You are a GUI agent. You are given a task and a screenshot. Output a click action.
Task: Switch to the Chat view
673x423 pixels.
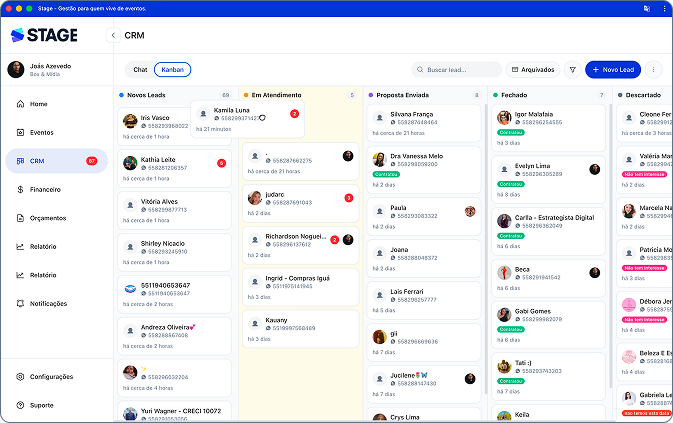click(140, 70)
